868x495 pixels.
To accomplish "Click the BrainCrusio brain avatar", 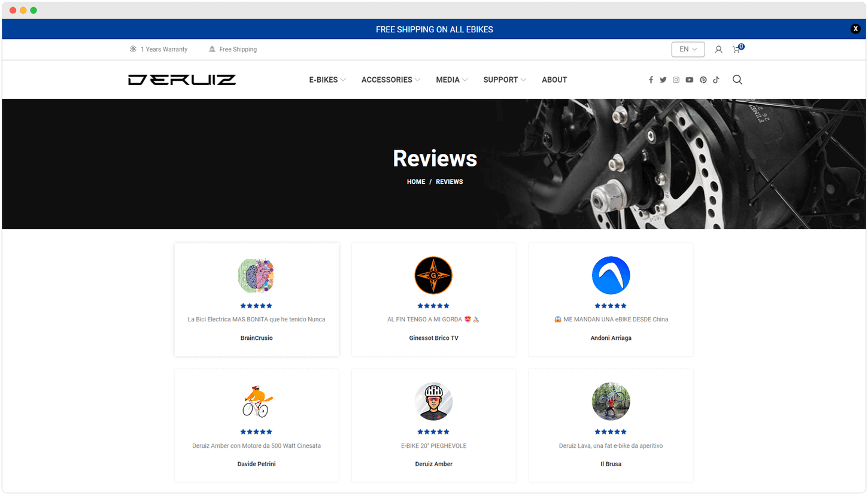I will point(256,275).
